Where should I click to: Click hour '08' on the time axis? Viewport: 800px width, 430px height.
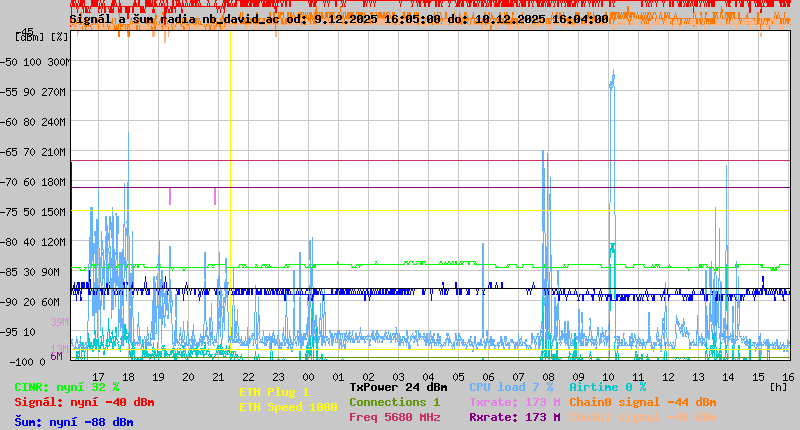pos(548,377)
